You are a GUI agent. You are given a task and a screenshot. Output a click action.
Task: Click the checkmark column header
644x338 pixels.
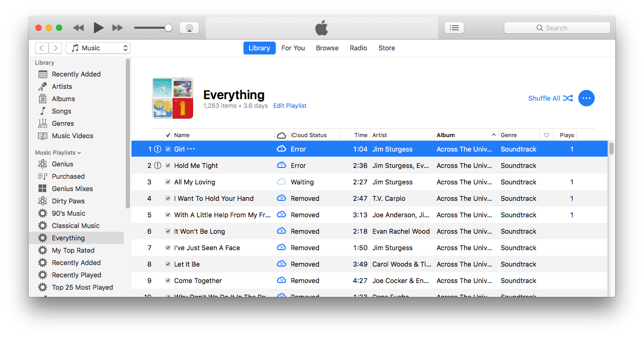tap(168, 135)
